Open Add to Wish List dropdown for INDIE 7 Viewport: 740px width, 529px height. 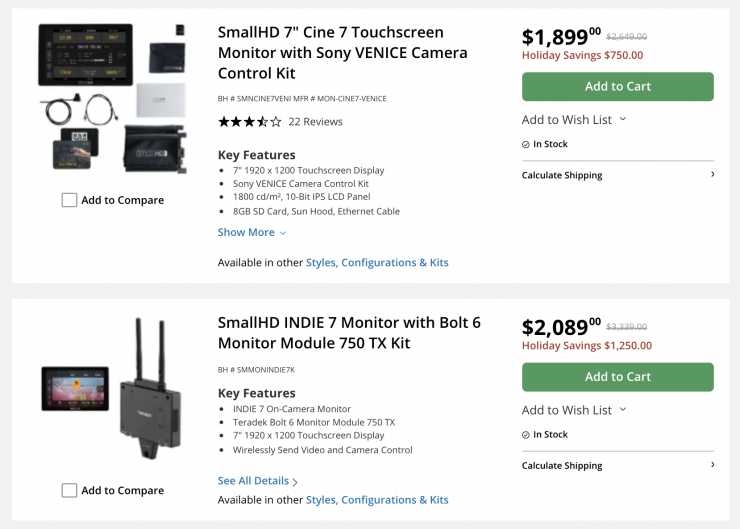tap(623, 409)
